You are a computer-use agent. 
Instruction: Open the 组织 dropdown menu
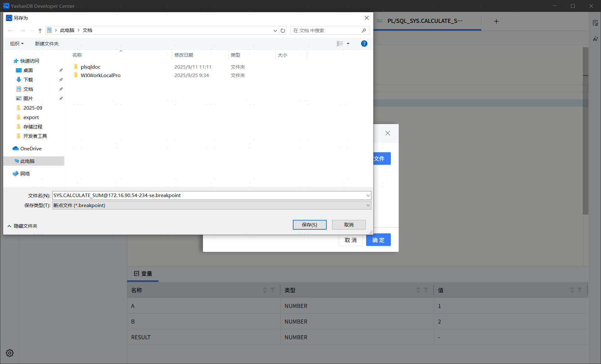[17, 44]
